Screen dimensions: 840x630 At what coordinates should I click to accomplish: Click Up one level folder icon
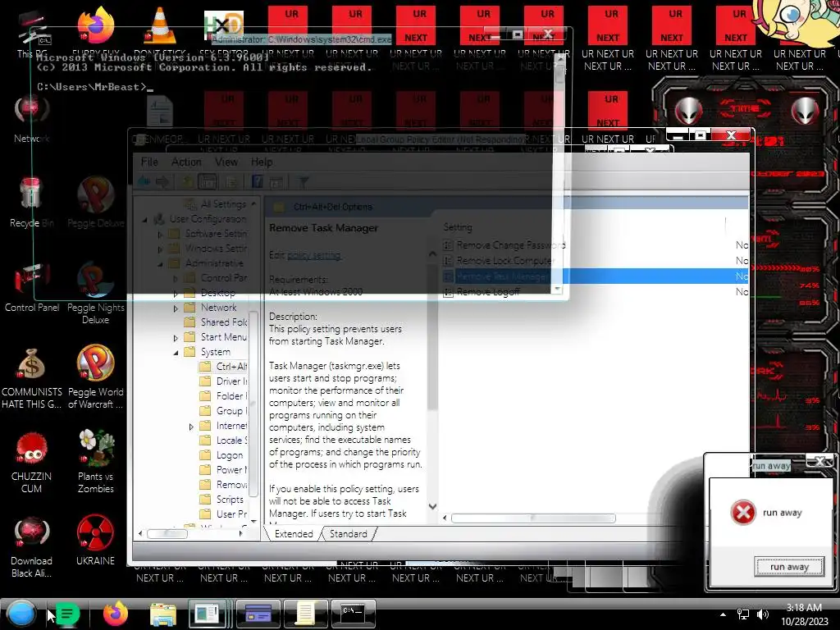188,181
